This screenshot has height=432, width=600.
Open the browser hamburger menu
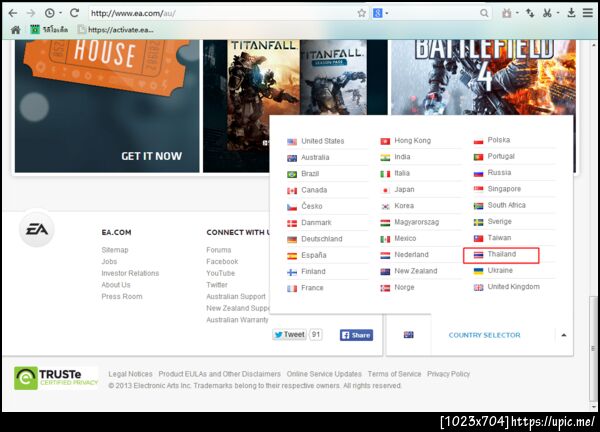(x=588, y=13)
